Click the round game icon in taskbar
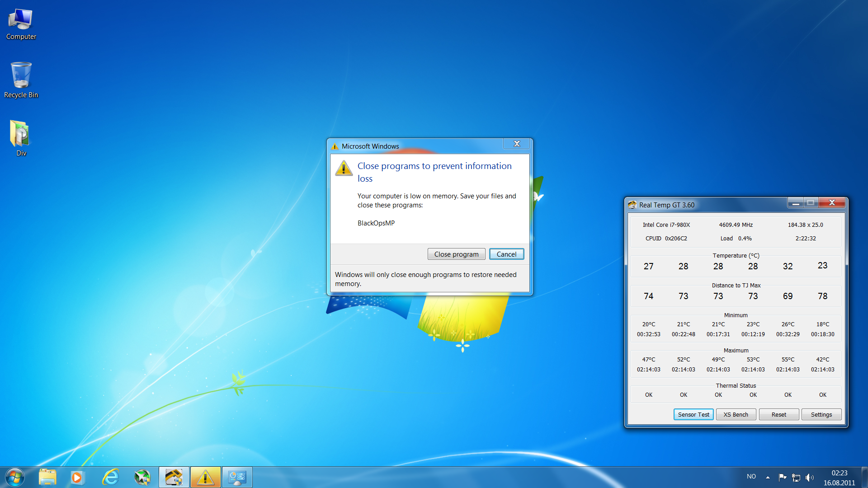 [142, 477]
